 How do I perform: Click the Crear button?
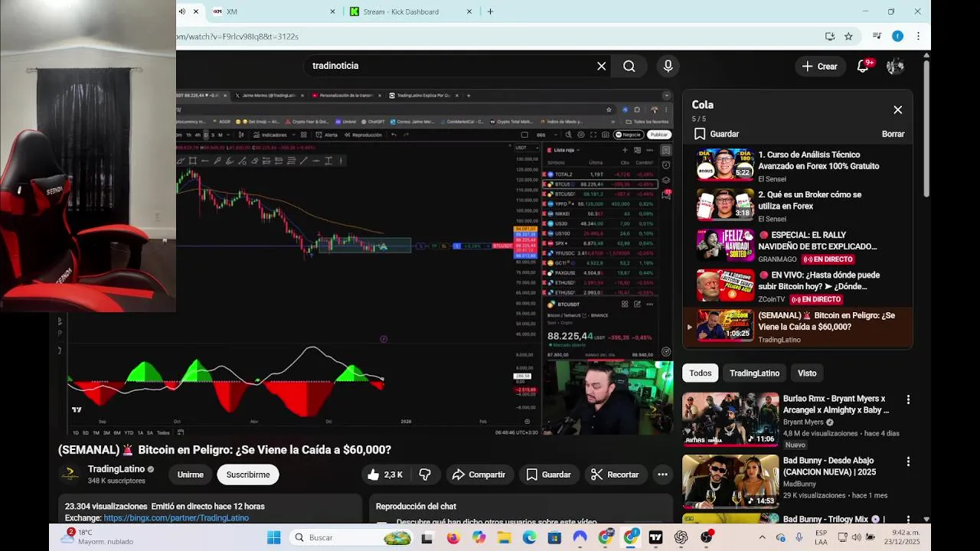pos(819,66)
